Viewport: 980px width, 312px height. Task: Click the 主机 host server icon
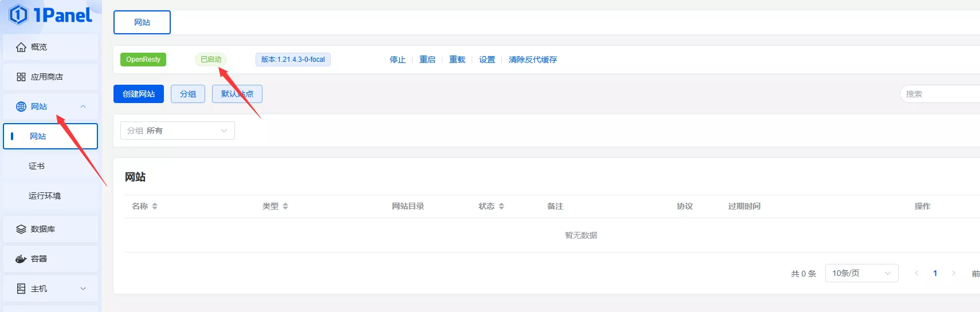21,289
